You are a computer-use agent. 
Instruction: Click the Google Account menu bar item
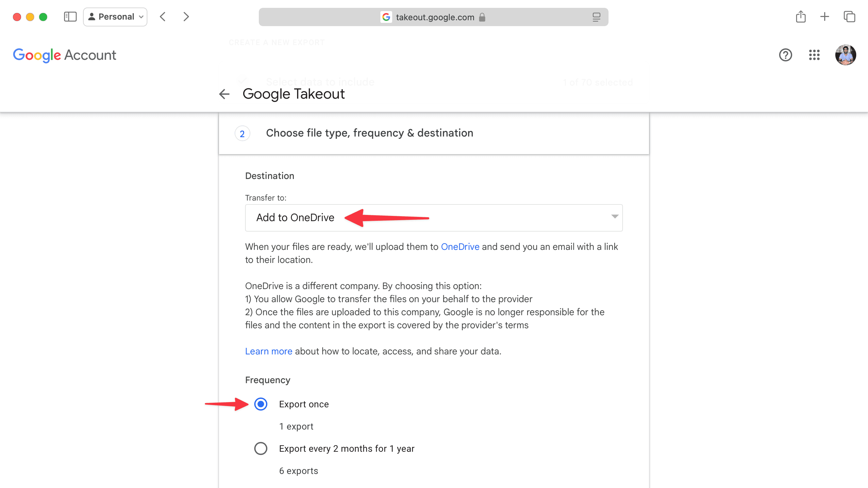pos(64,55)
